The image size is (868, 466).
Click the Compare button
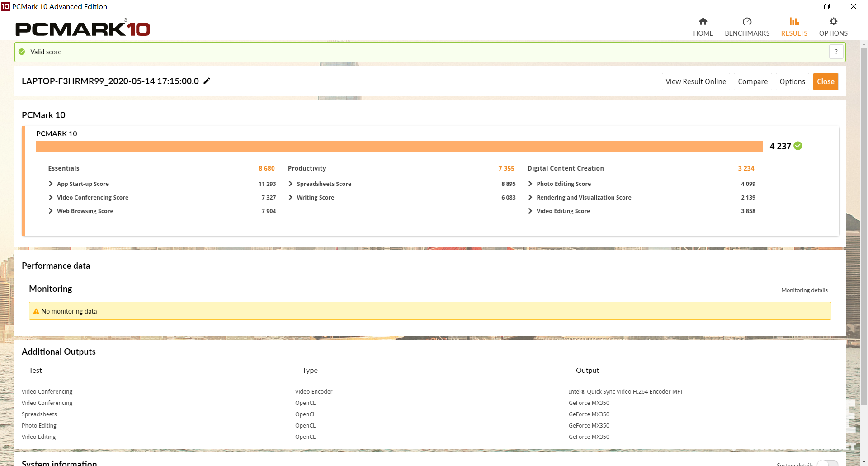click(753, 81)
